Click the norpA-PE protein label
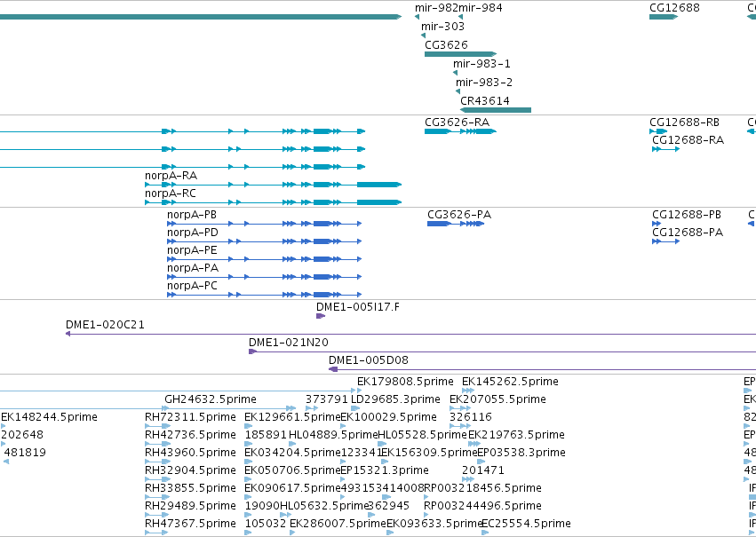This screenshot has height=537, width=756. pos(192,250)
